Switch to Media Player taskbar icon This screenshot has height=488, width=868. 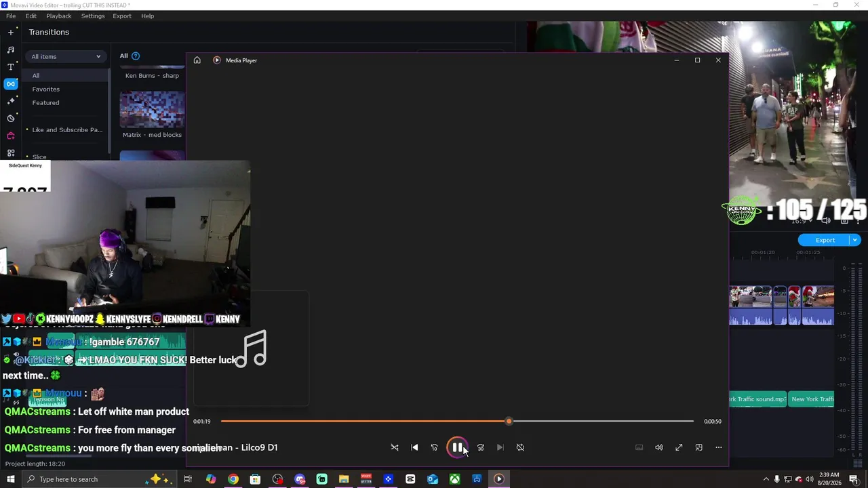pos(498,479)
